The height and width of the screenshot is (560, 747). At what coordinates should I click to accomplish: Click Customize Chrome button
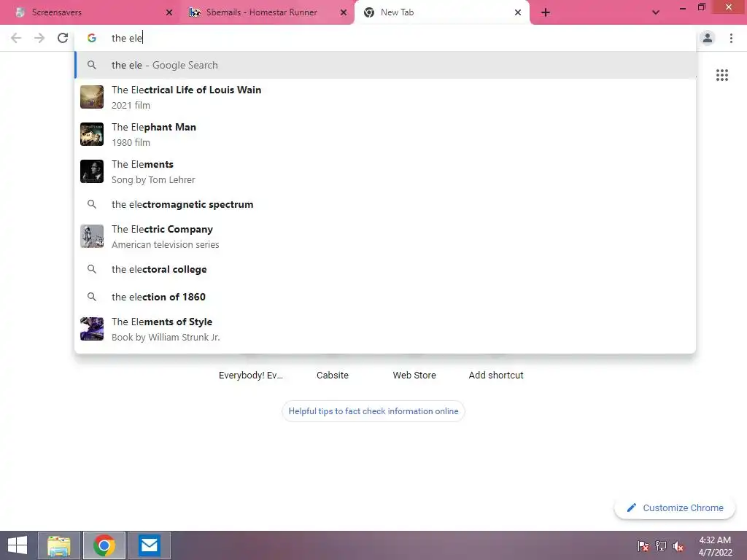click(x=675, y=507)
